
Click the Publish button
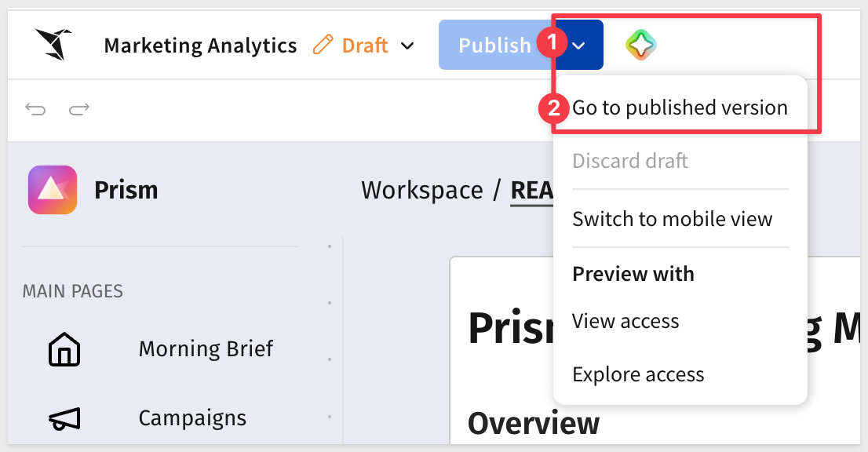tap(495, 45)
